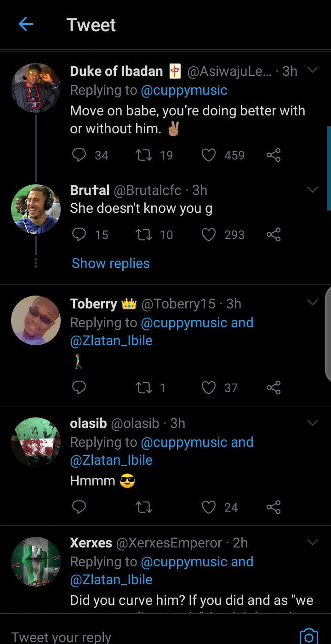This screenshot has height=644, width=331.
Task: Reply to Toberry's tweet
Action: (80, 388)
